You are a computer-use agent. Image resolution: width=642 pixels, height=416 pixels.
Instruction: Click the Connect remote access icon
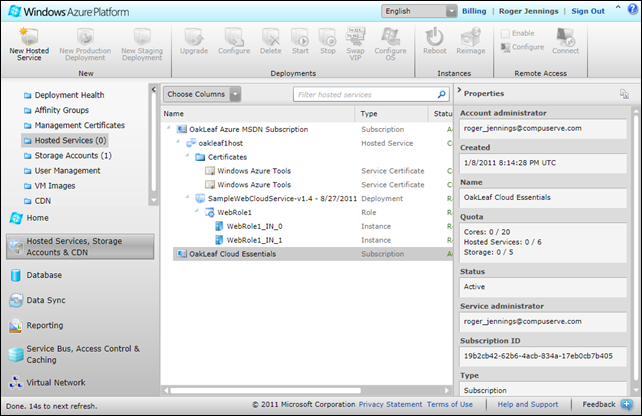click(x=565, y=36)
